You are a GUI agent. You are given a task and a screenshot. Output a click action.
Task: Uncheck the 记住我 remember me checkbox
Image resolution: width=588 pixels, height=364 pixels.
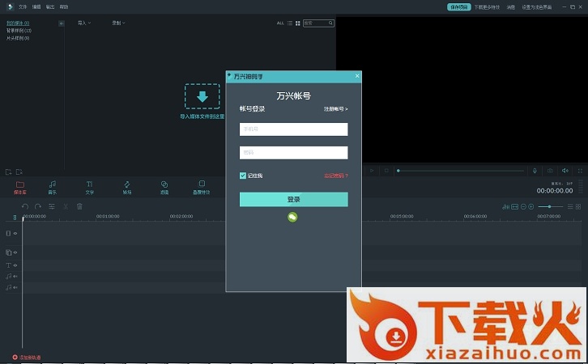(x=243, y=176)
